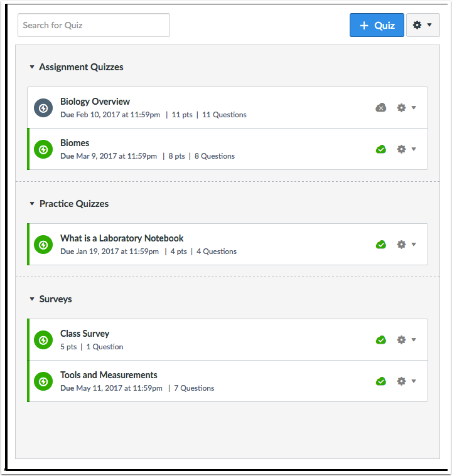Click the Search for Quiz field
This screenshot has width=452, height=476.
point(94,25)
